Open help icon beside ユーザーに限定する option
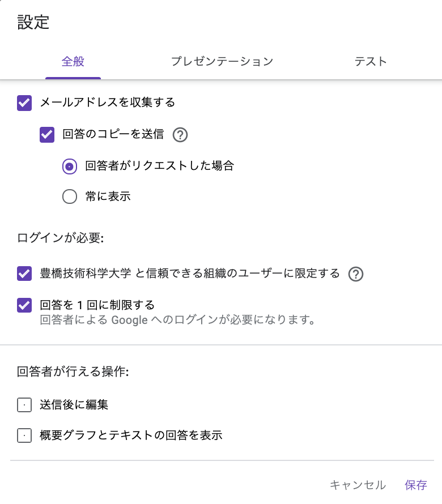This screenshot has width=442, height=504. coord(356,274)
